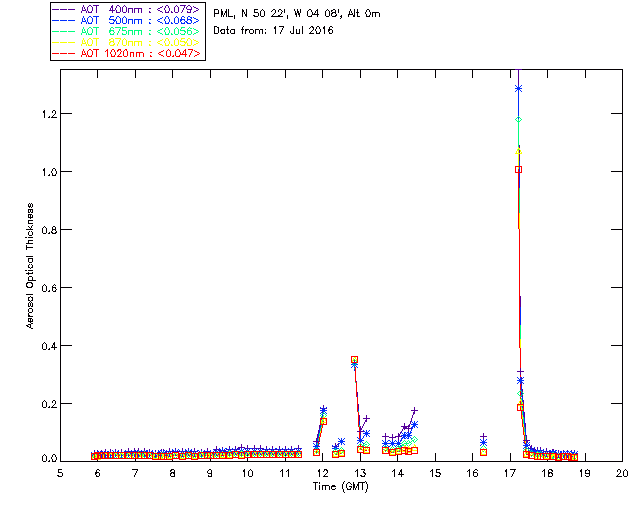Click the legend entry 'AOT 870nm : <0.050>'
Image resolution: width=640 pixels, height=512 pixels.
(126, 42)
